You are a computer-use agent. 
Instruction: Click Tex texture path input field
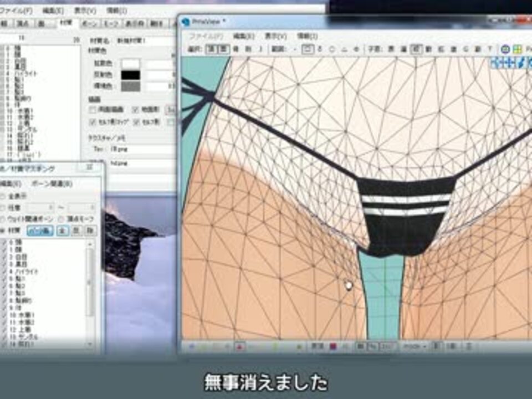tap(142, 149)
